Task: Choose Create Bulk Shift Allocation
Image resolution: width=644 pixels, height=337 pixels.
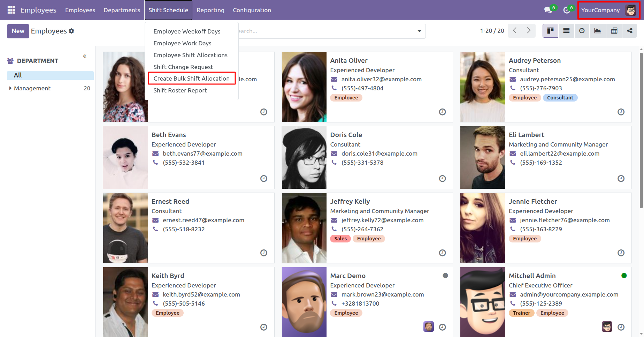Action: click(192, 78)
